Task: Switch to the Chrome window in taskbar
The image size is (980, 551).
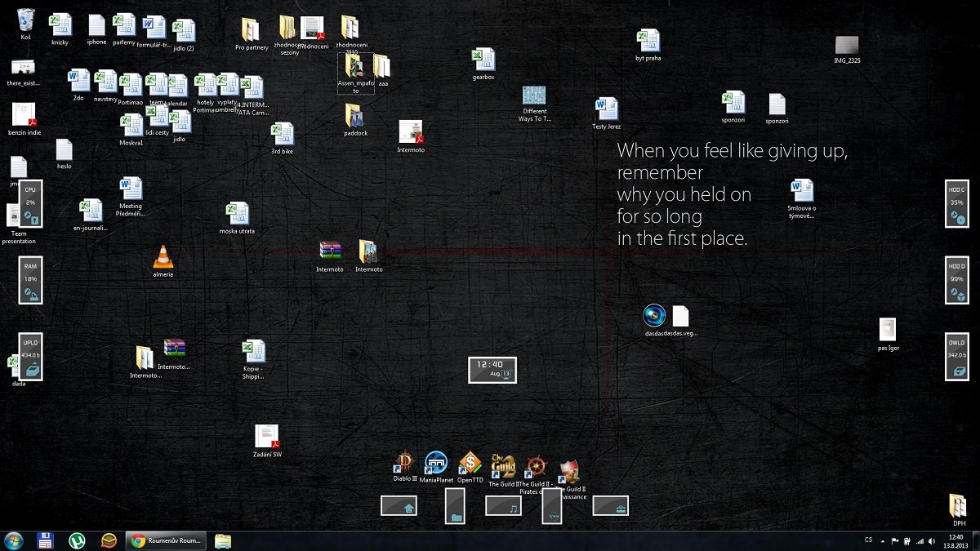Action: [x=166, y=540]
